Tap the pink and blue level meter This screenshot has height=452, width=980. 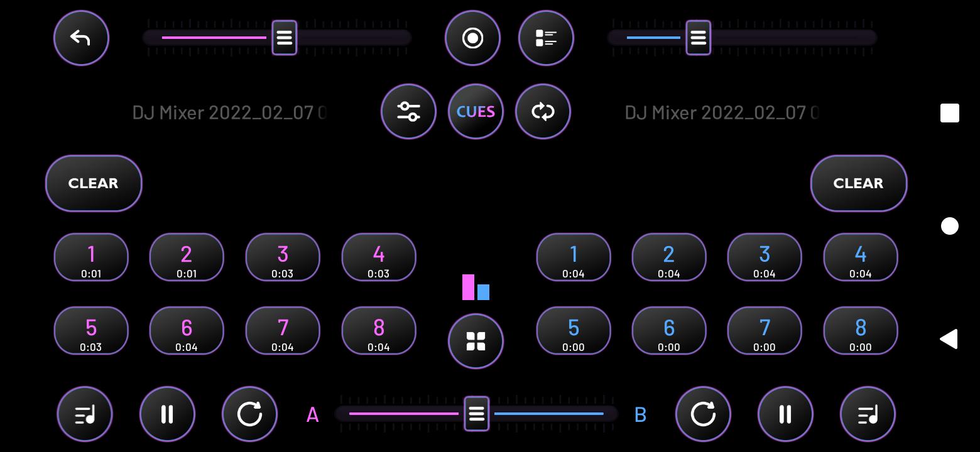tap(476, 287)
